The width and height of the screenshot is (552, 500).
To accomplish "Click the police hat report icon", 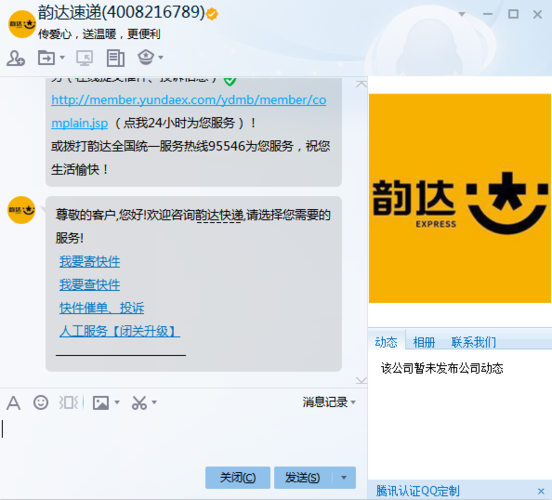I will pos(146,57).
